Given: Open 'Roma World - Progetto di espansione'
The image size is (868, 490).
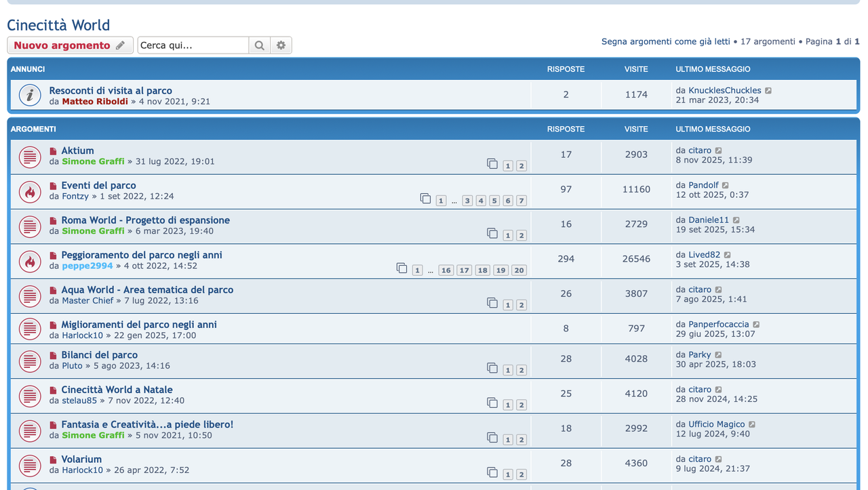Looking at the screenshot, I should (x=146, y=220).
